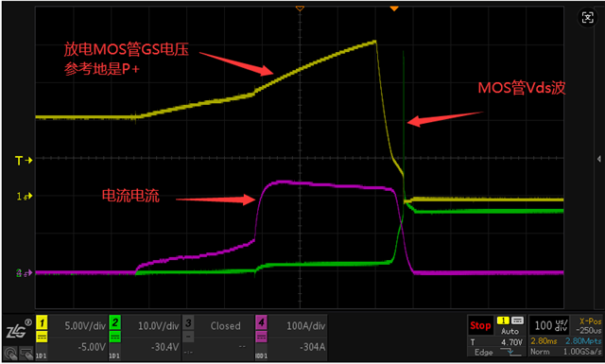Click channel 2 offset -30.4V
Image resolution: width=605 pixels, height=364 pixels.
164,347
